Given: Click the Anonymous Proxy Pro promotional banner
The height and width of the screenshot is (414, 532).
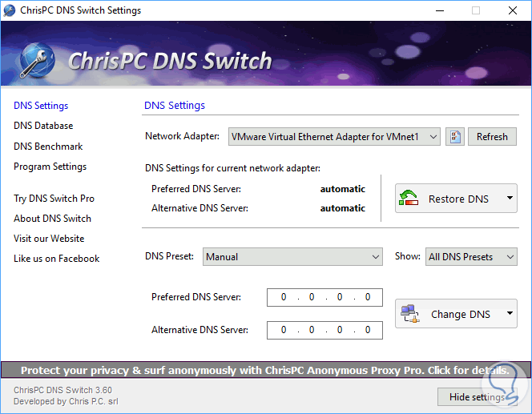Looking at the screenshot, I should click(x=265, y=370).
